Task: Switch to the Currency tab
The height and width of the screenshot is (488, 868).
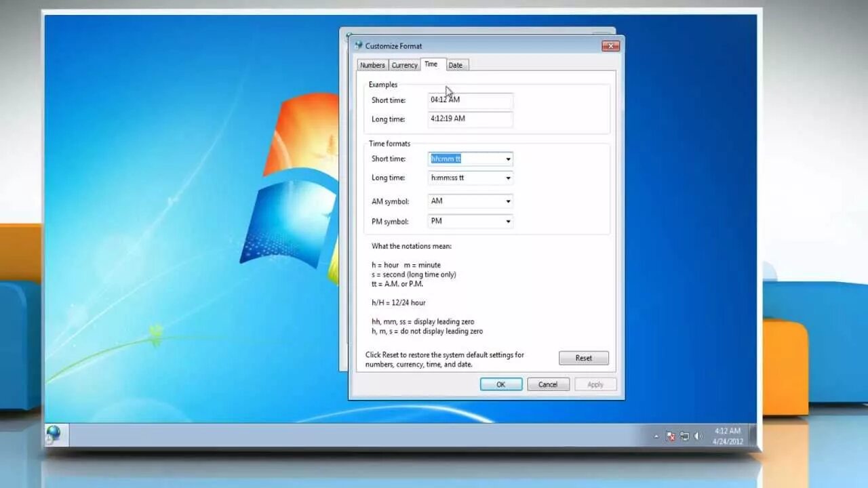Action: coord(404,65)
